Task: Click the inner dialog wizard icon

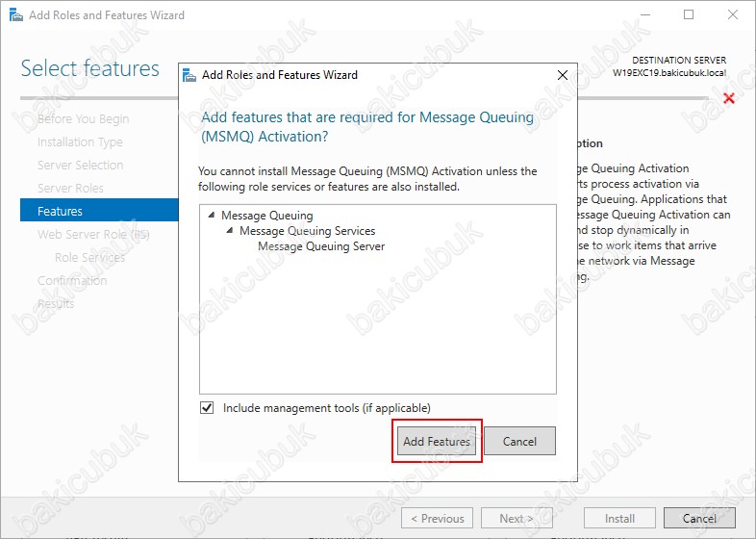Action: [x=189, y=75]
